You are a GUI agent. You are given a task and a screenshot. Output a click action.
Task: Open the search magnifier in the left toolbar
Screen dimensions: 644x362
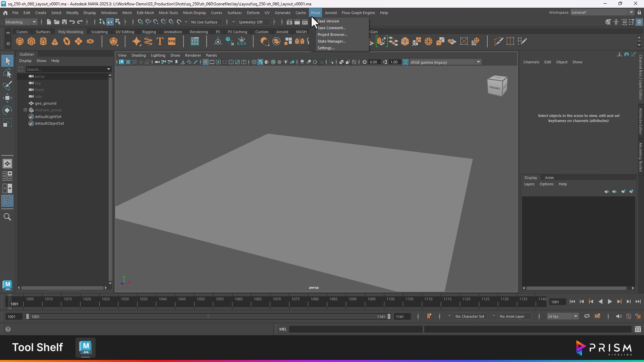[x=7, y=217]
